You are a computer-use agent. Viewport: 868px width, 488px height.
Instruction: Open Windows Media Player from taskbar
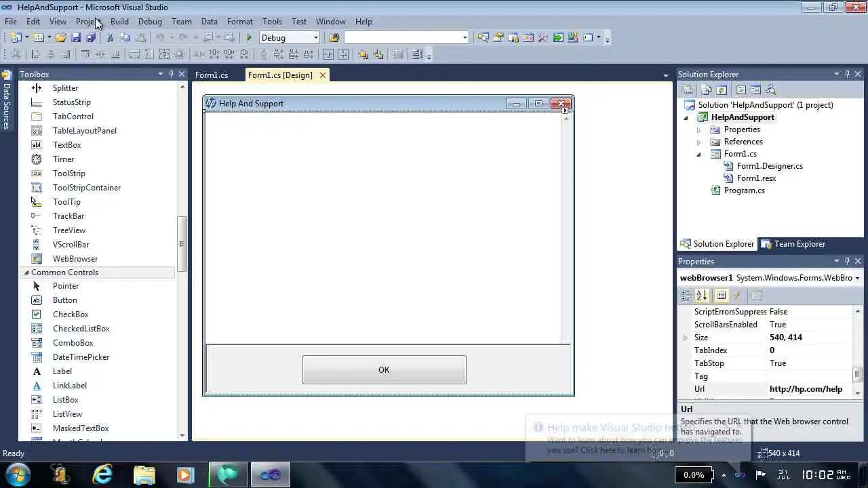coord(185,474)
